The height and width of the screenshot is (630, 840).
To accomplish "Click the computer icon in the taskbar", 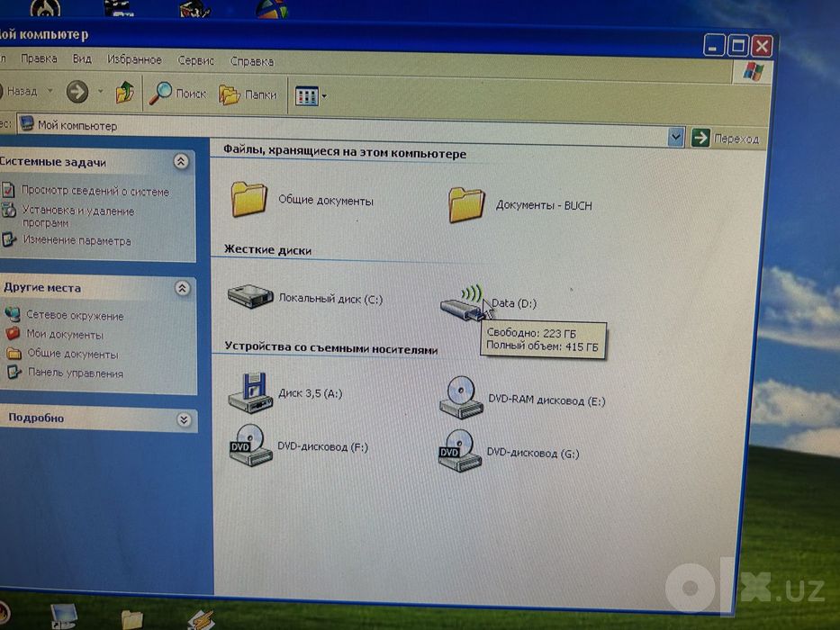I will [63, 616].
